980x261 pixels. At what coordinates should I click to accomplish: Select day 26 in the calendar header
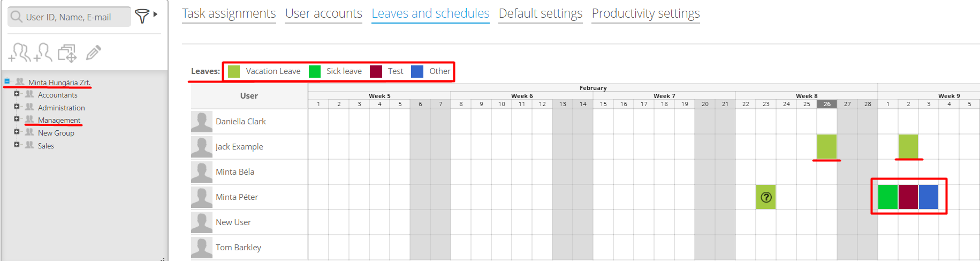827,104
